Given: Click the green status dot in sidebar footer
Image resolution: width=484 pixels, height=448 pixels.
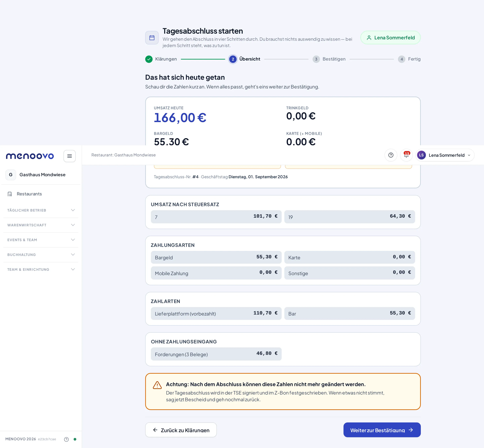Looking at the screenshot, I should pyautogui.click(x=75, y=439).
